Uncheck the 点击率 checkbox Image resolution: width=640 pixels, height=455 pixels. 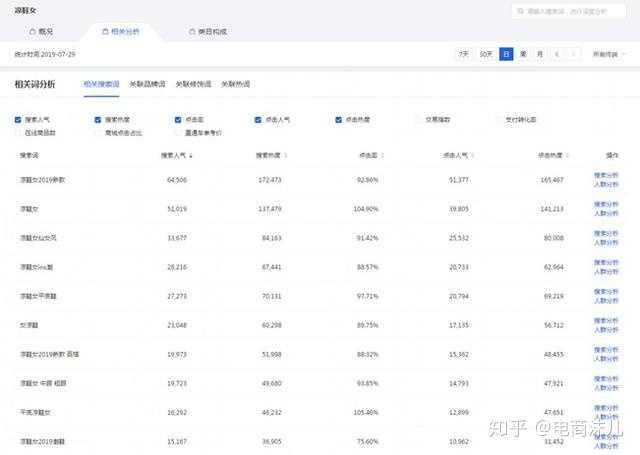(x=178, y=119)
